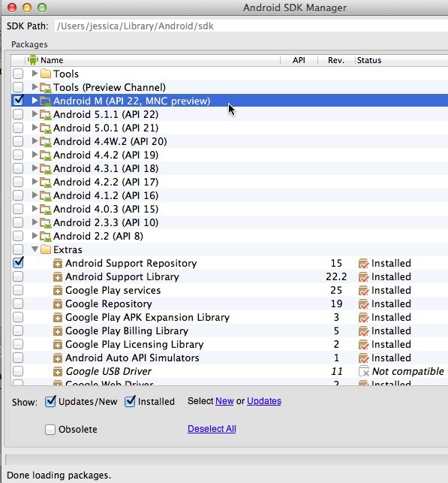The height and width of the screenshot is (483, 448).
Task: Click the Android 4.3.1 package folder icon
Action: pos(46,169)
